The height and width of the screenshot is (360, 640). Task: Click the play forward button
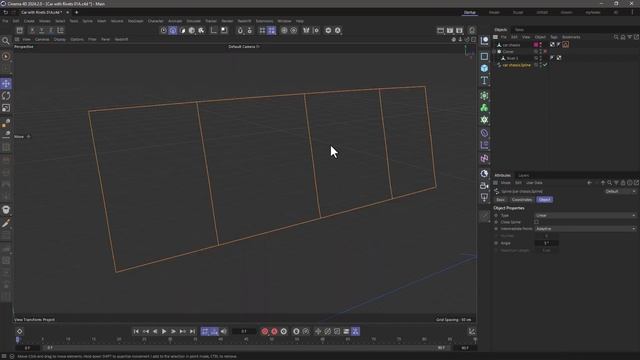[x=164, y=331]
